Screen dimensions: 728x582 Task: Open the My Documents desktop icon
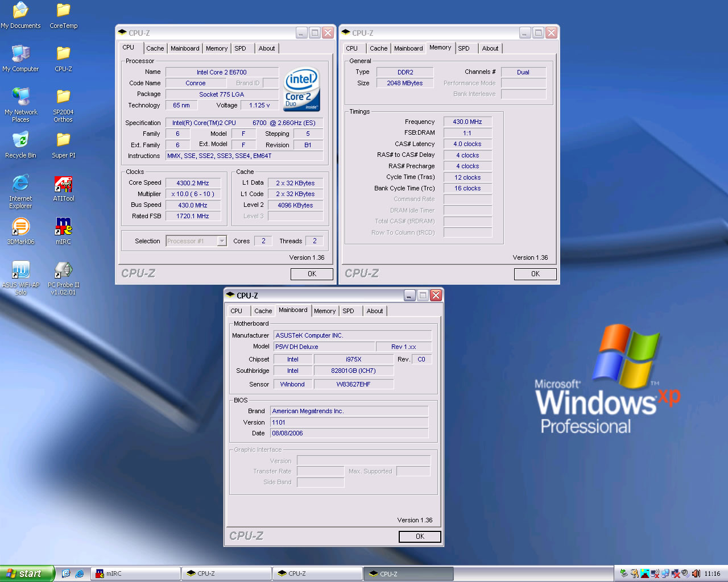point(20,15)
